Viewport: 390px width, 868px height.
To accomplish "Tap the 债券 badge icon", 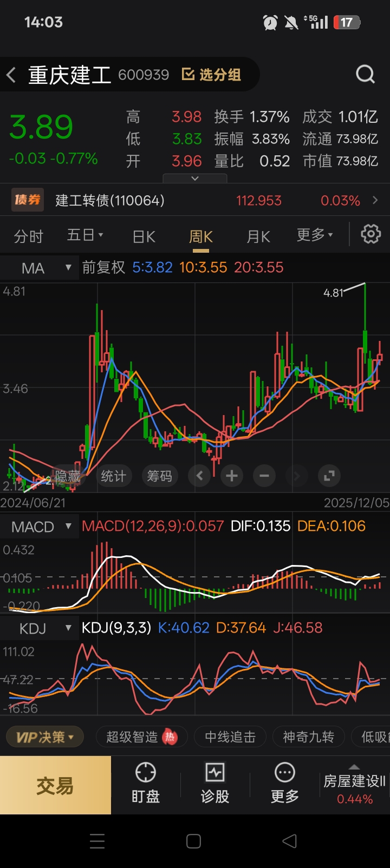I will [28, 200].
